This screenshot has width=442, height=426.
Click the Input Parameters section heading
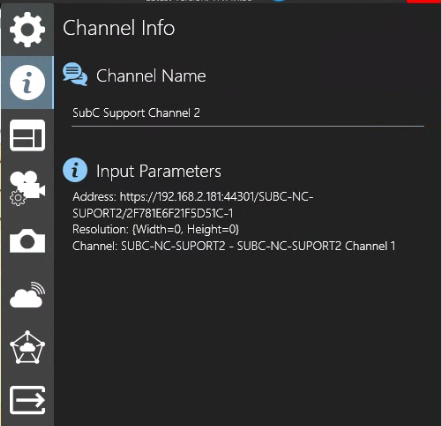(159, 171)
